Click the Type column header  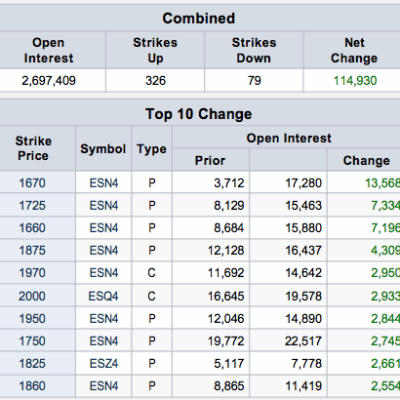click(152, 149)
